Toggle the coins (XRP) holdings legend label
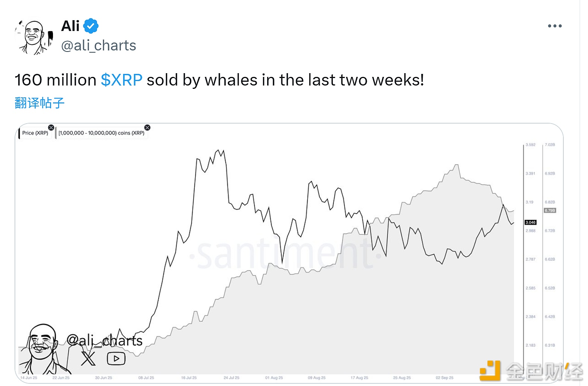This screenshot has width=588, height=386. coord(101,133)
